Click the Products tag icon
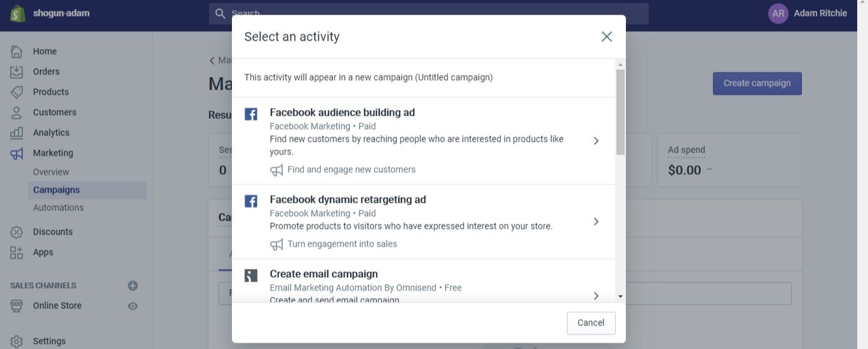This screenshot has height=349, width=868. (x=17, y=92)
